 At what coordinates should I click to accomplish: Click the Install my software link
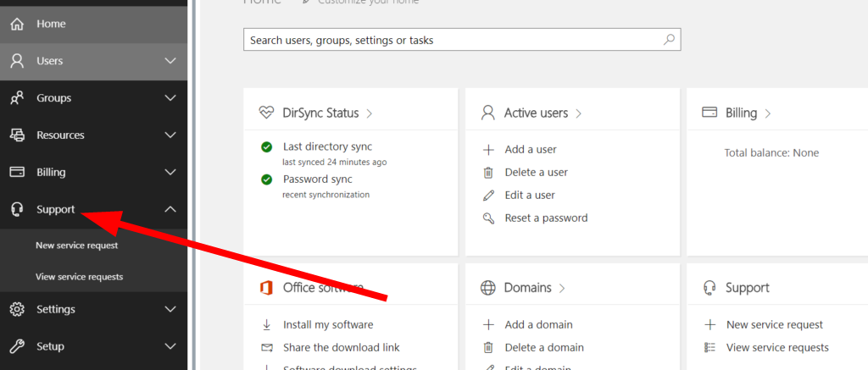pos(328,324)
